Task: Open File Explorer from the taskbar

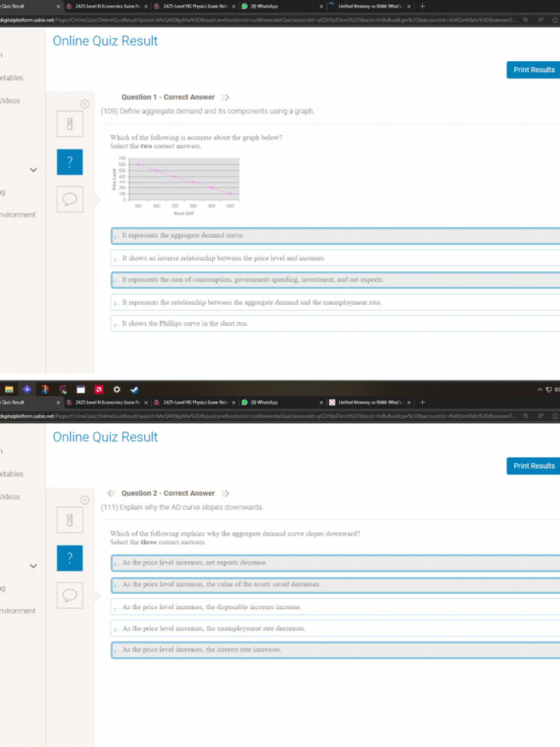Action: coord(9,390)
